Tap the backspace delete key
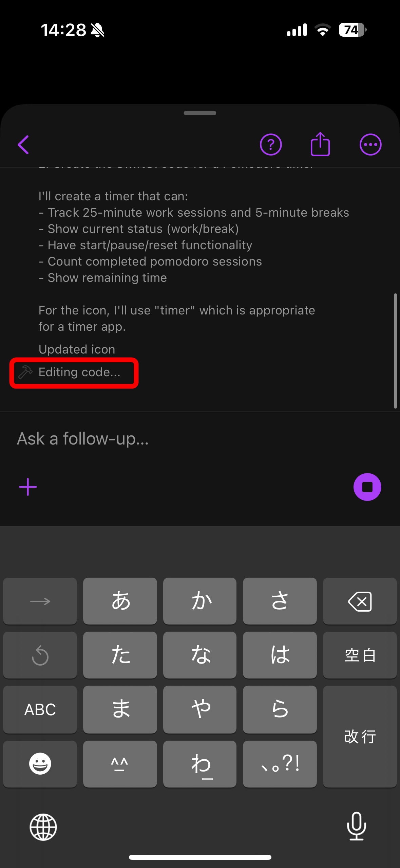 click(360, 601)
